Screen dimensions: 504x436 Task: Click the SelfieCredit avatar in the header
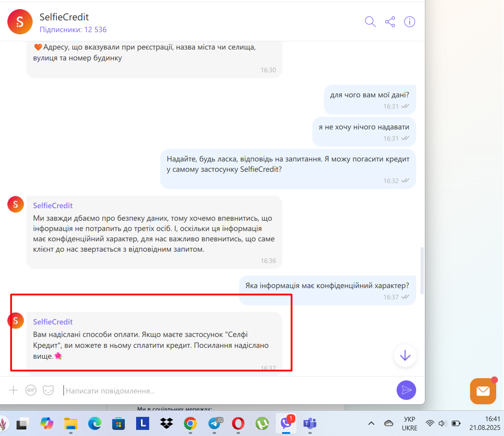[20, 22]
